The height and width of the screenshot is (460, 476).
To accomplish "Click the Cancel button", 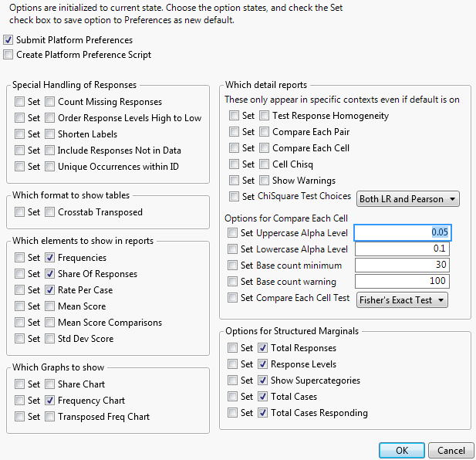I will 451,451.
